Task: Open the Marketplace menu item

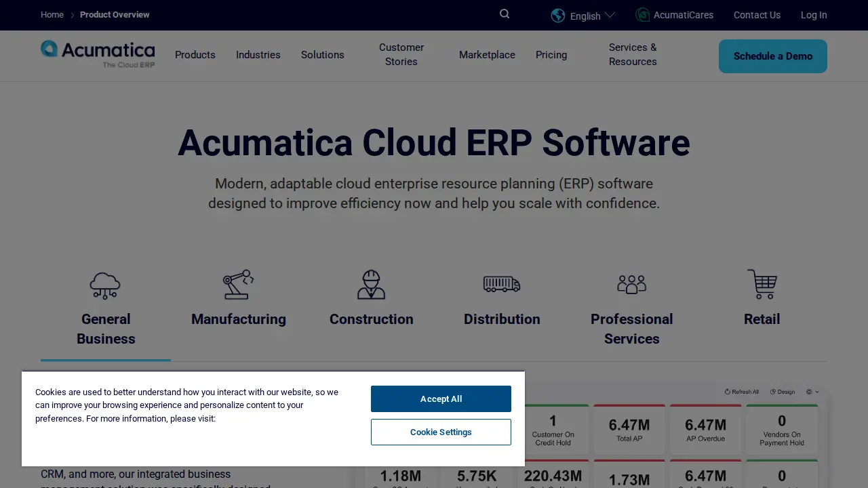Action: pos(487,55)
